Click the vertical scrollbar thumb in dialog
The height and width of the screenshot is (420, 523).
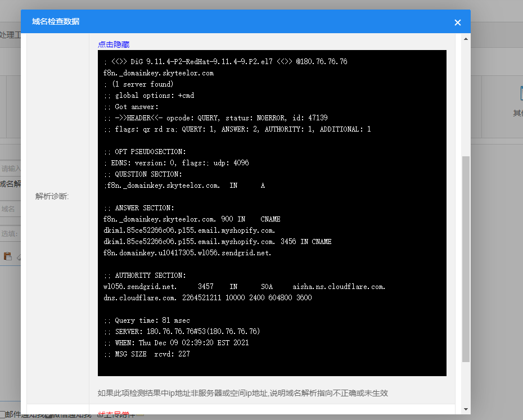point(466,259)
